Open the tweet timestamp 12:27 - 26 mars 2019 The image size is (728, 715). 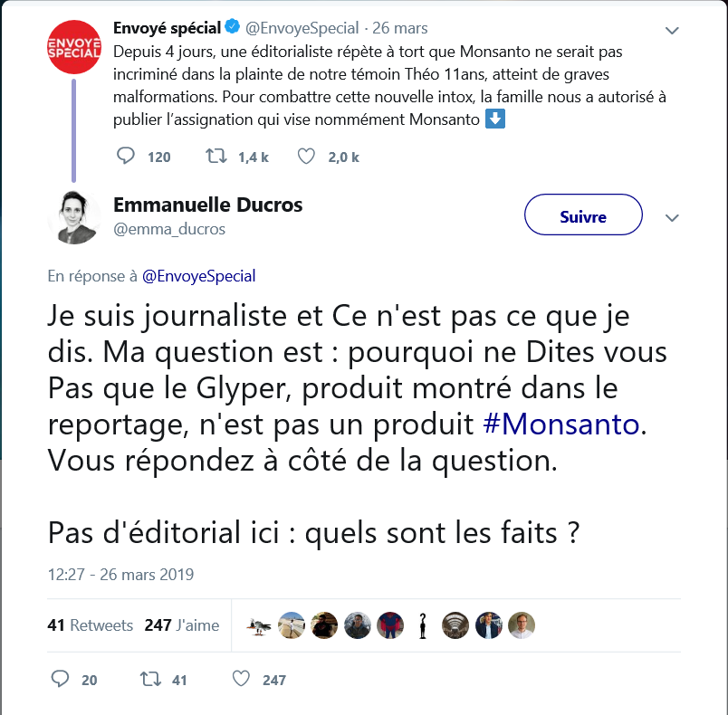[120, 575]
